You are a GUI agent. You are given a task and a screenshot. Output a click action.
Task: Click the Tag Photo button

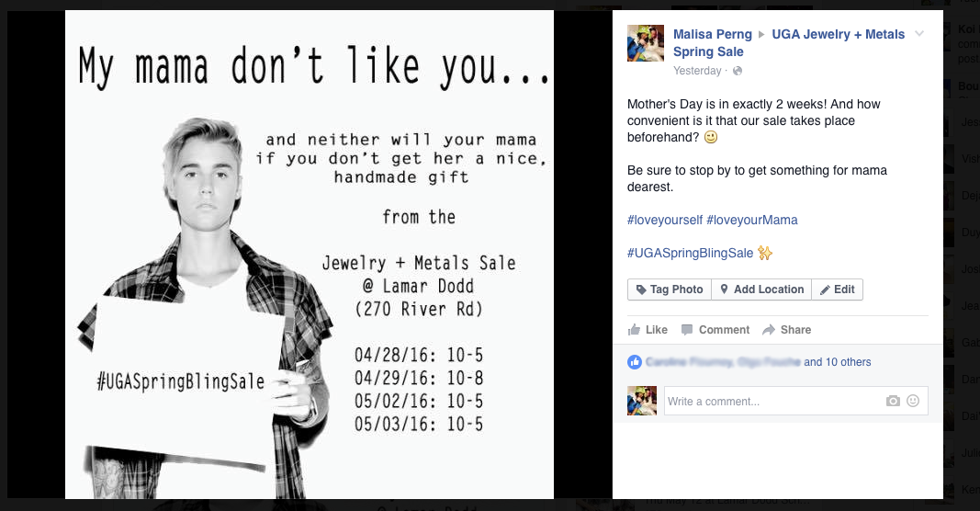coord(670,290)
